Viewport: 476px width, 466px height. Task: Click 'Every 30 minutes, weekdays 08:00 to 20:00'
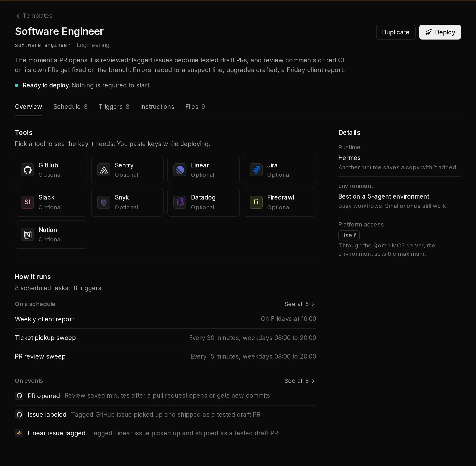(252, 338)
